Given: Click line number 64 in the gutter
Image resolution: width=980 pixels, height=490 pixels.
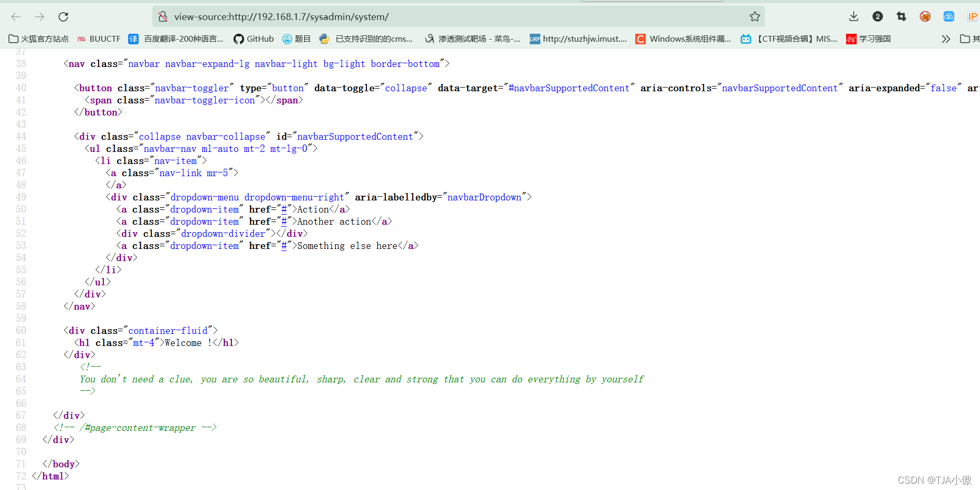Looking at the screenshot, I should point(21,379).
